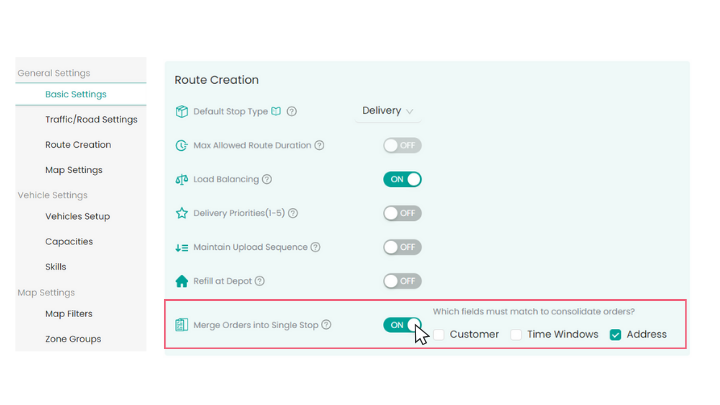Click Max Allowed Route Duration help icon

click(x=320, y=145)
